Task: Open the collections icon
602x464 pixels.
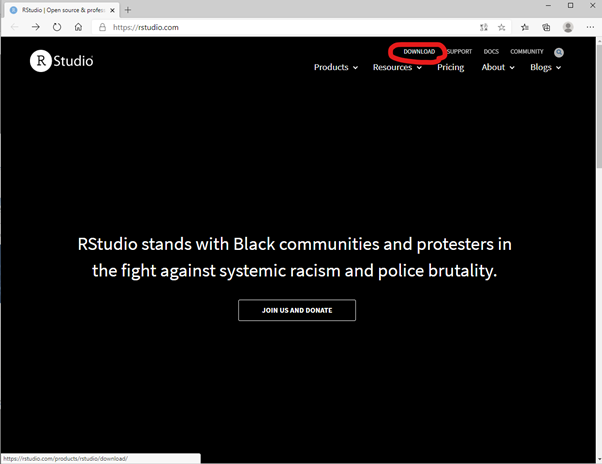Action: point(546,27)
